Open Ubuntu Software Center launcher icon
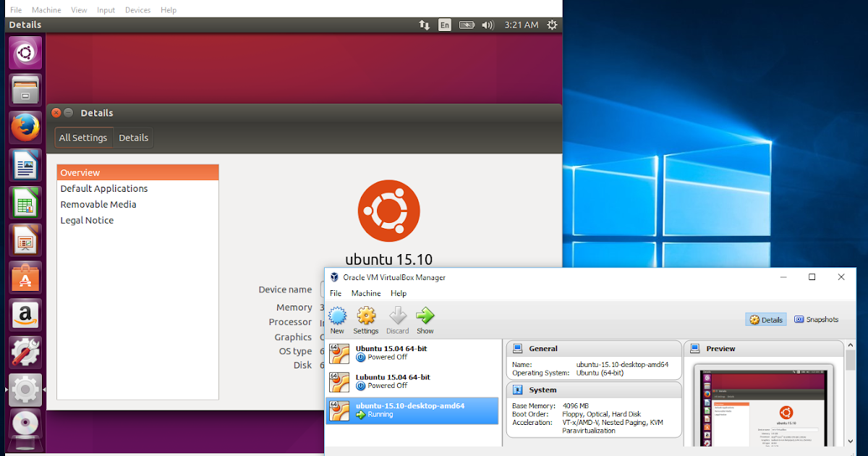 coord(25,278)
